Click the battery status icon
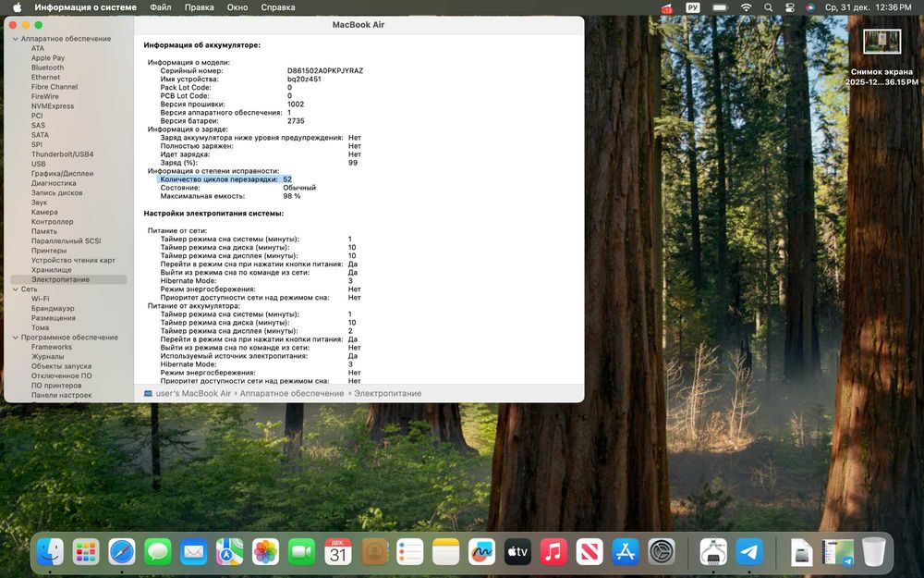Viewport: 924px width, 578px height. pos(720,7)
